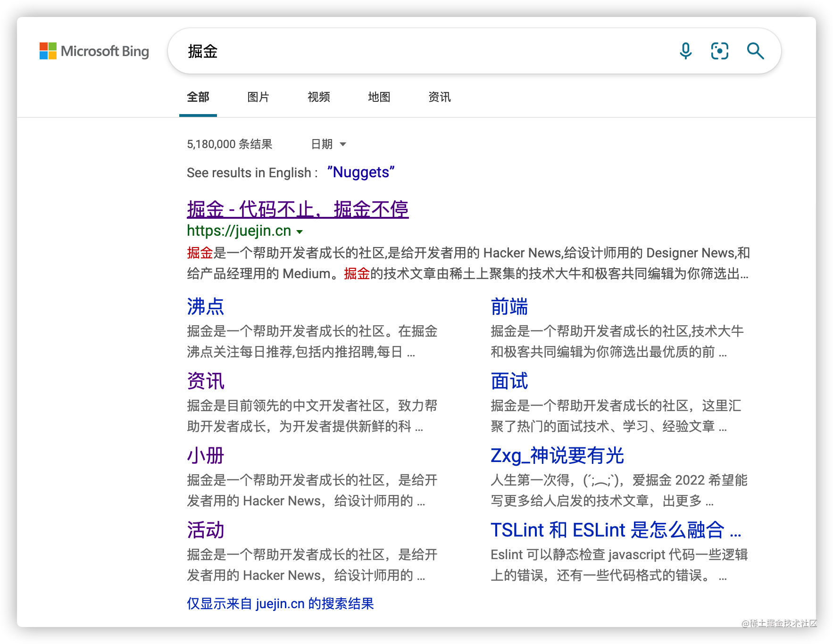
Task: Click snippet line 沸点关注每日推荐,包括内推招聘,每日
Action: pos(301,352)
